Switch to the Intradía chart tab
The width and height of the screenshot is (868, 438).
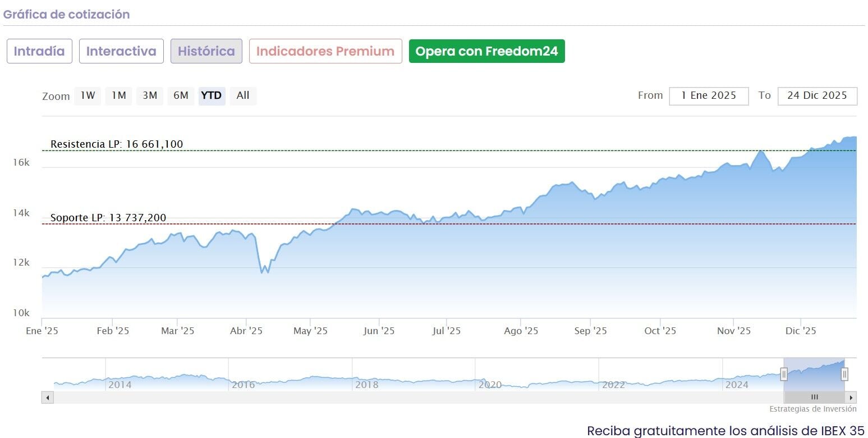(39, 51)
